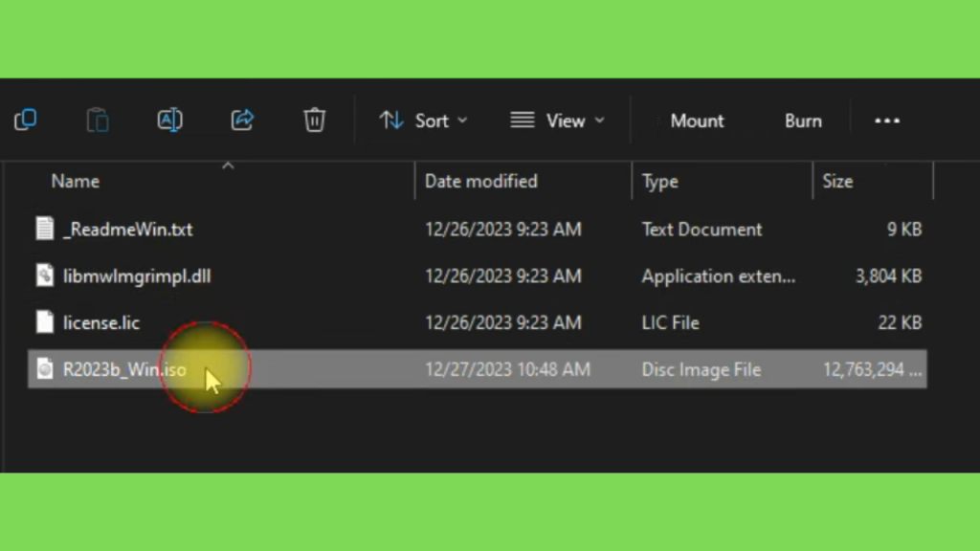Click the Type column header

click(660, 181)
